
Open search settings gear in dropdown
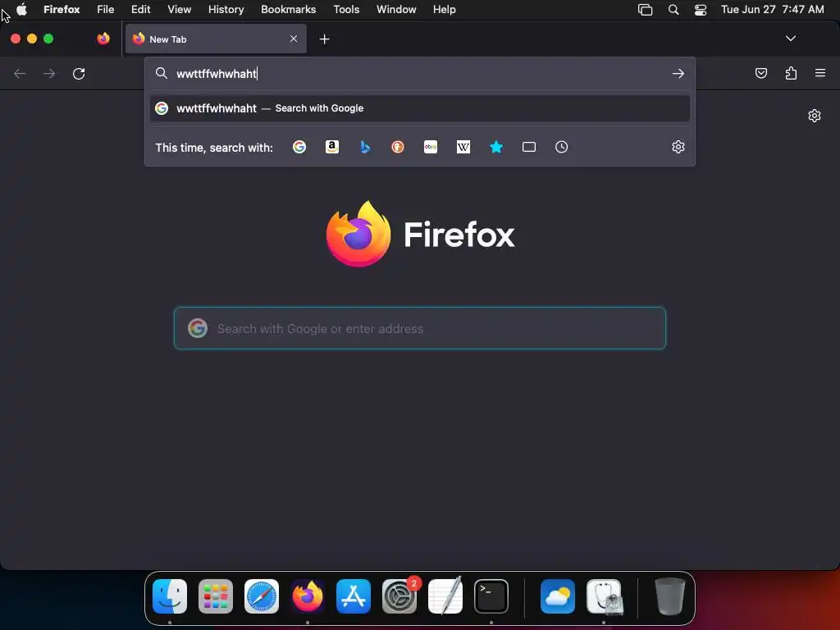click(x=678, y=147)
